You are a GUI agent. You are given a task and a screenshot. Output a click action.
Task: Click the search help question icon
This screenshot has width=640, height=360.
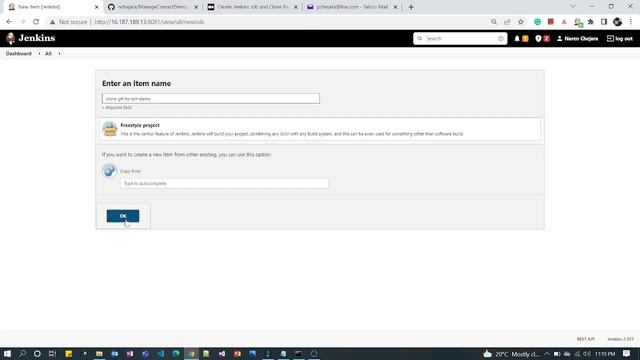[x=501, y=38]
